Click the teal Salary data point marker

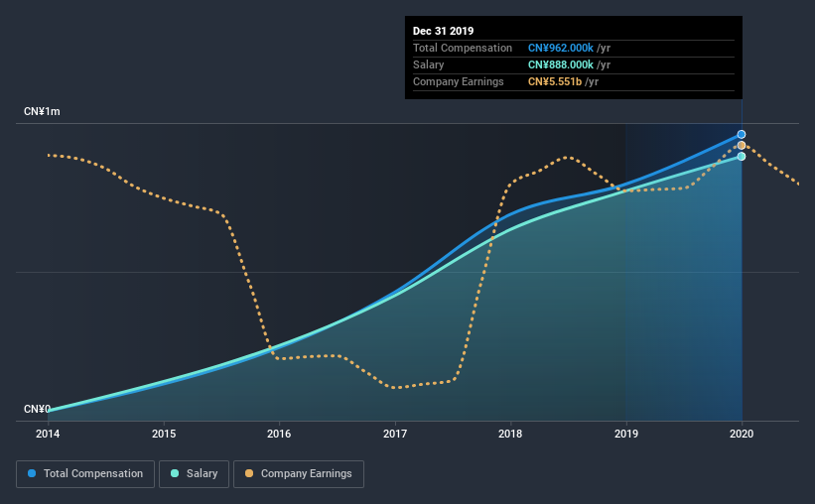click(742, 157)
